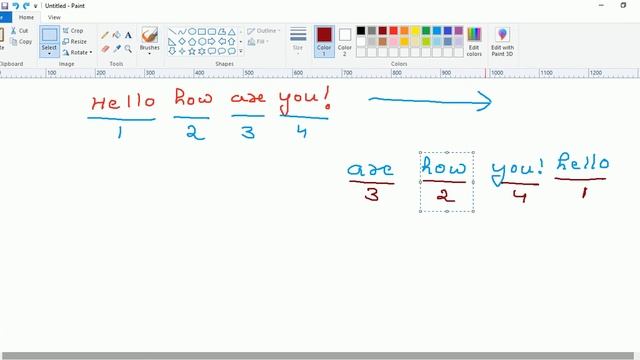Click the Resize button
The image size is (640, 360).
point(75,42)
